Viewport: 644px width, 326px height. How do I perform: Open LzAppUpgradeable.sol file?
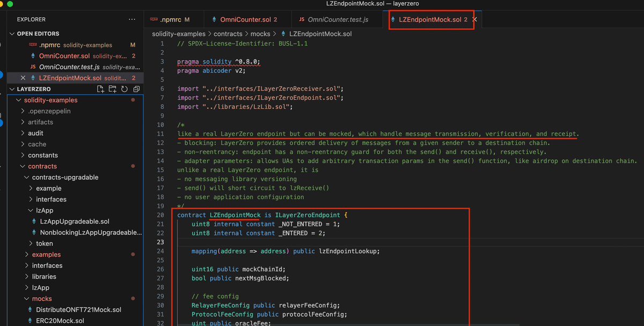point(74,221)
